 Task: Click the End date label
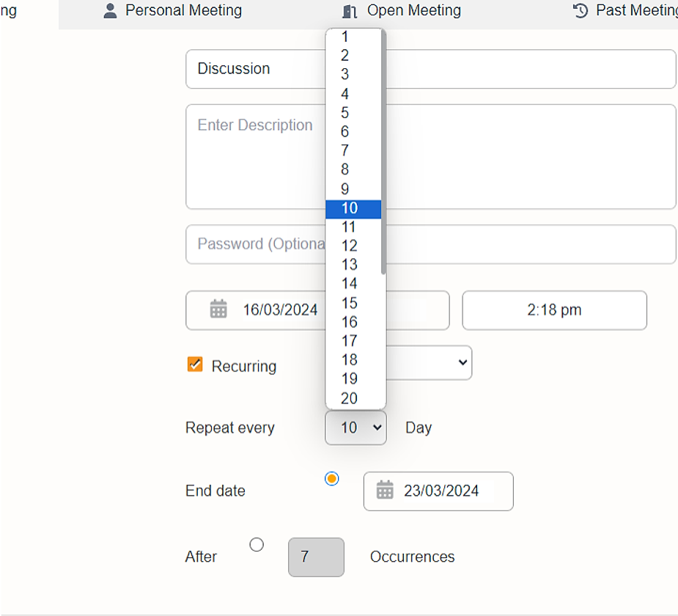point(215,491)
